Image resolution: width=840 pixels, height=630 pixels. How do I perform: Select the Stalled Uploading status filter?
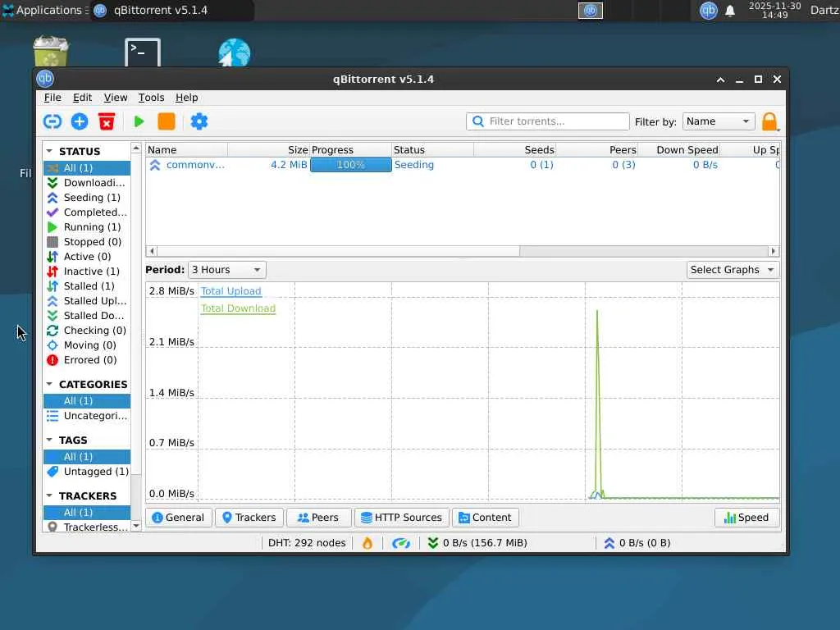pyautogui.click(x=86, y=301)
